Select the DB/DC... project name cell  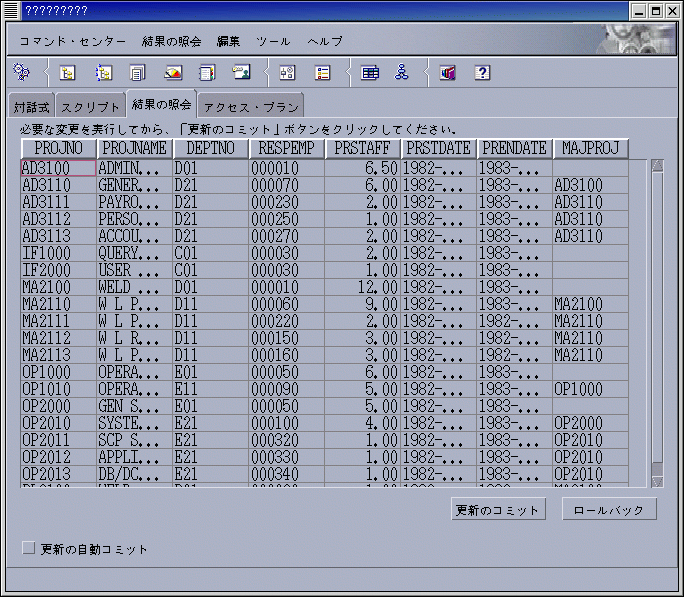[134, 474]
